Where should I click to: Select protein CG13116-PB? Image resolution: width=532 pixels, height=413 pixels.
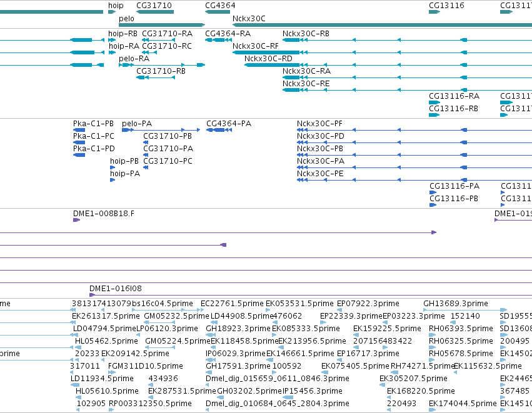click(454, 199)
